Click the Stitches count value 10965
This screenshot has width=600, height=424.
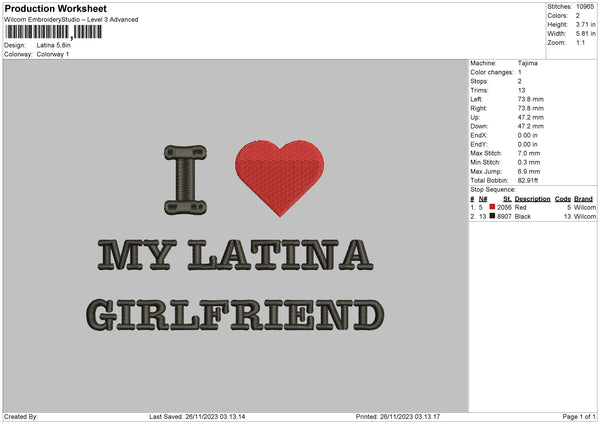tap(586, 7)
